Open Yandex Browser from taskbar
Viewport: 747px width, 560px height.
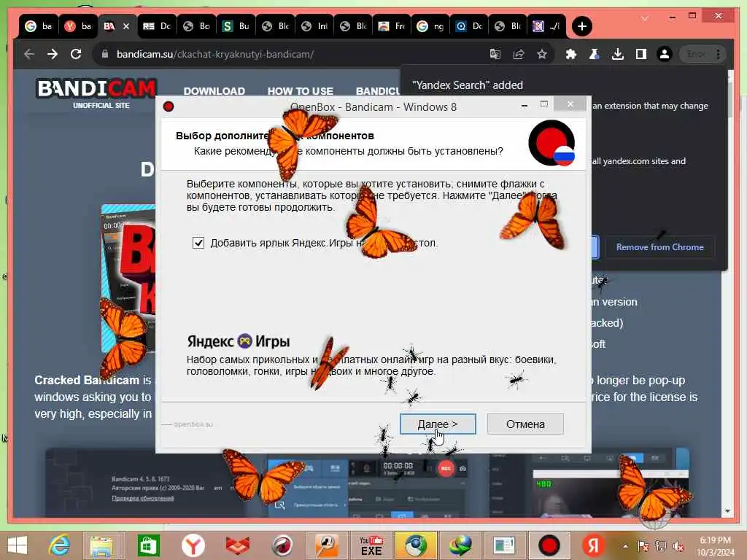pos(193,545)
